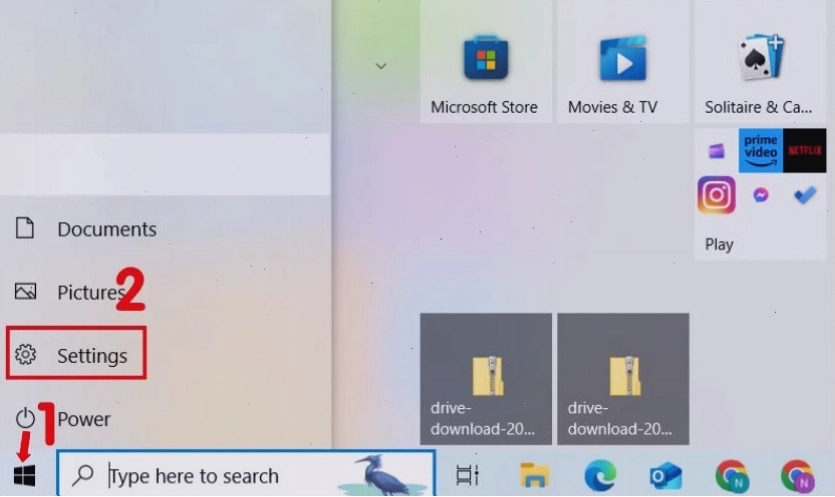This screenshot has width=835, height=497.
Task: Open the Solitaire & Casual Games tile
Action: click(x=759, y=61)
